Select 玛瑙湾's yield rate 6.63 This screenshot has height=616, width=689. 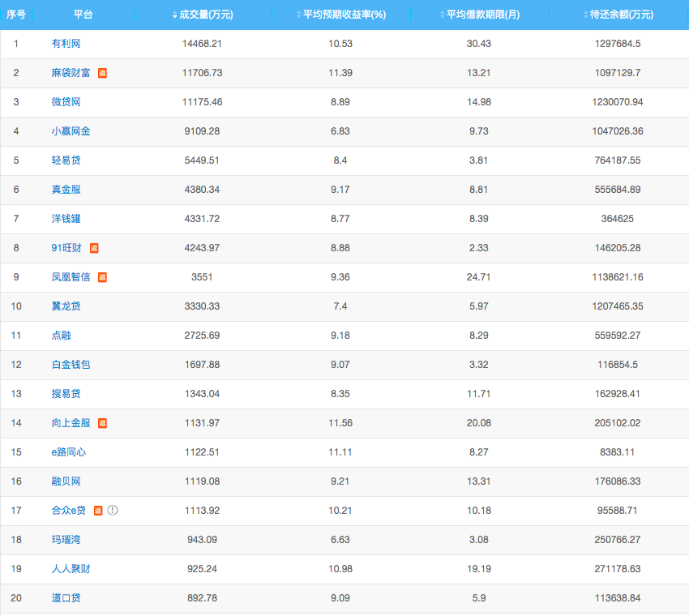(x=340, y=540)
